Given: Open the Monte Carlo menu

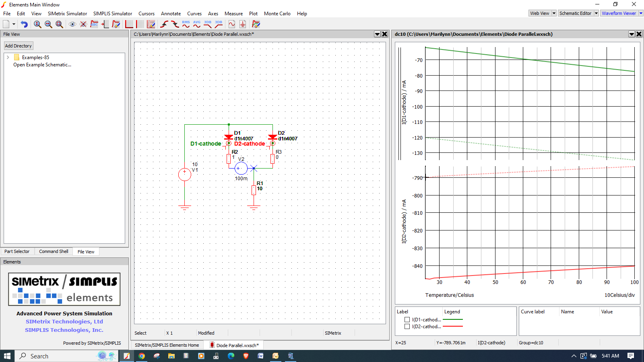Looking at the screenshot, I should click(x=277, y=14).
